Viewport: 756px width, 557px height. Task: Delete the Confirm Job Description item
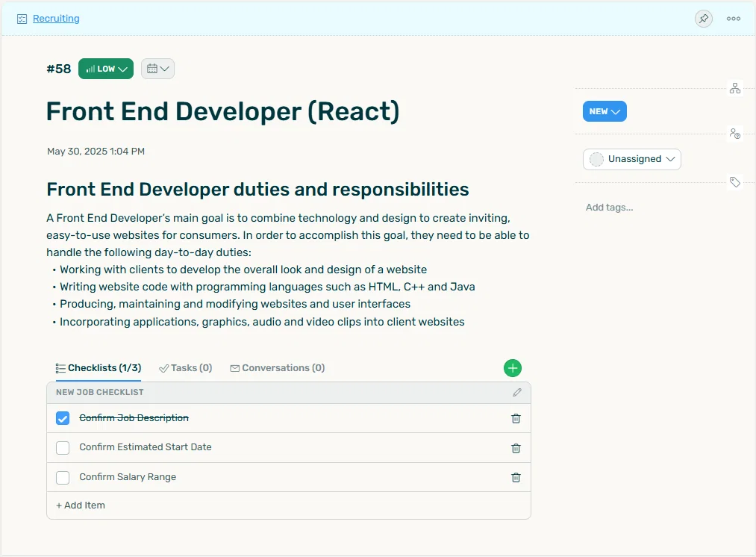pyautogui.click(x=516, y=419)
